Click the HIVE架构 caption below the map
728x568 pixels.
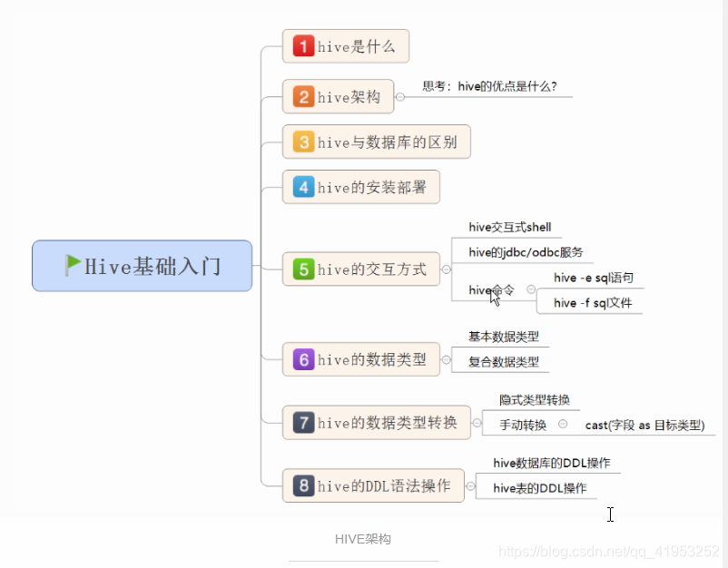point(362,539)
